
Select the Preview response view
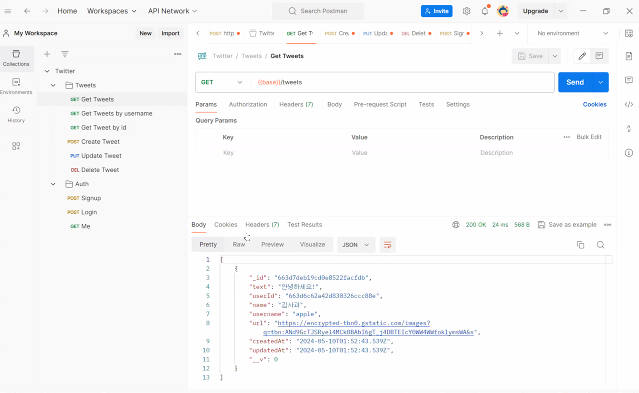pyautogui.click(x=272, y=245)
